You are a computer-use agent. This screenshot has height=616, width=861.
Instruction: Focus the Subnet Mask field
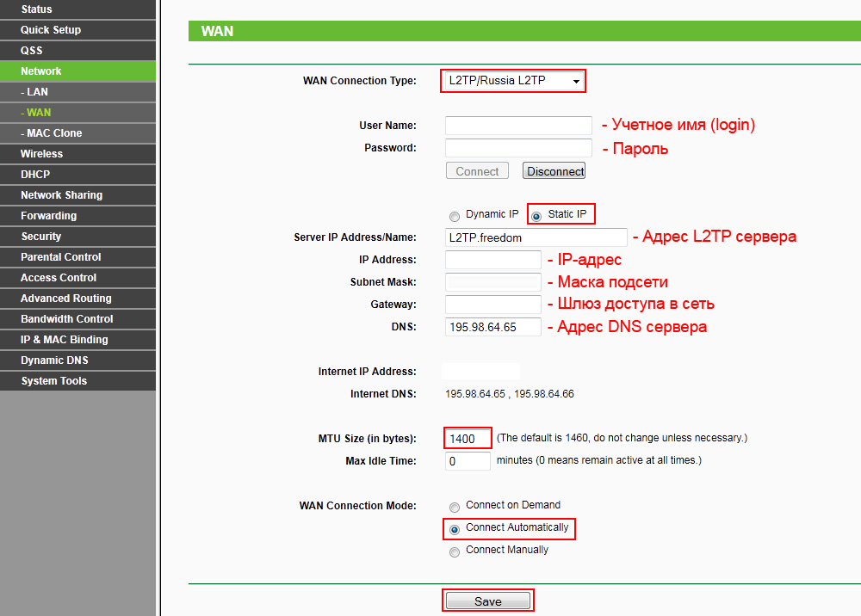coord(493,282)
